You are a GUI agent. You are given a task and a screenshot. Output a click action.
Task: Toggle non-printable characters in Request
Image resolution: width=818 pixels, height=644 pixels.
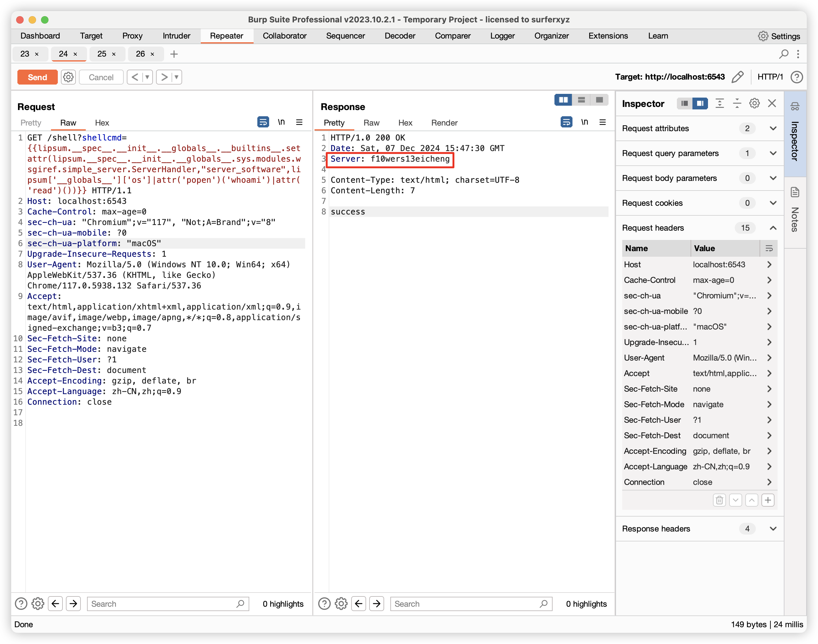tap(281, 122)
